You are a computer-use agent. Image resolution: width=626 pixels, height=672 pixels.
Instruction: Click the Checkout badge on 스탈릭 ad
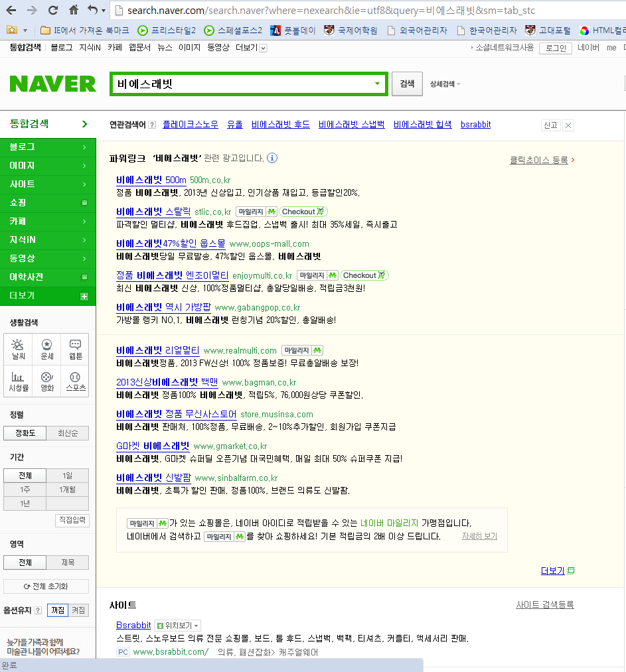(303, 212)
